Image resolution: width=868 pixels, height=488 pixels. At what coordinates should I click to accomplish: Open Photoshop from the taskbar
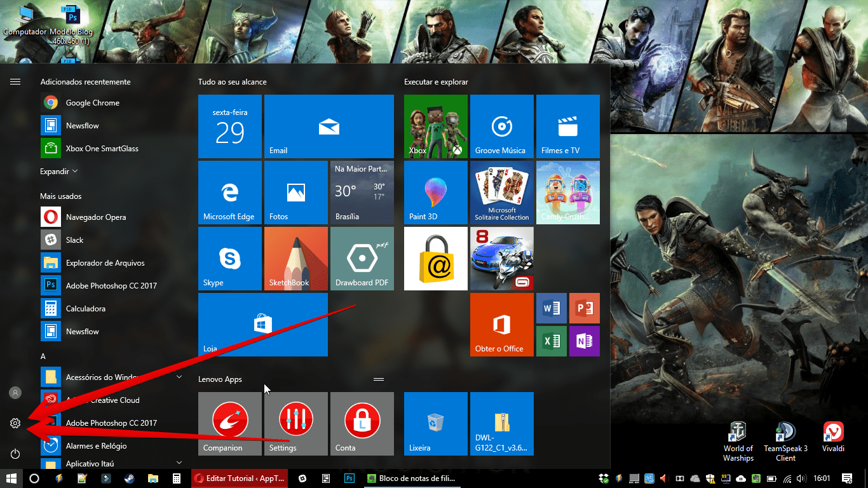[349, 478]
